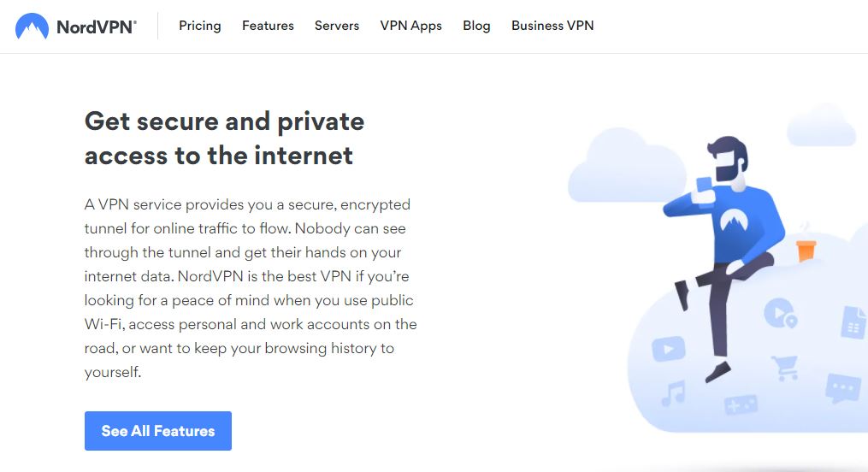This screenshot has height=472, width=868.
Task: Click the shopping cart icon in cloud
Action: coord(784,368)
